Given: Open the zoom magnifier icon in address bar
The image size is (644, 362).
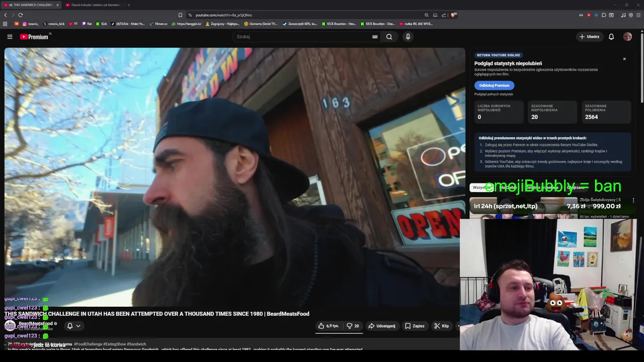Looking at the screenshot, I should point(427,15).
